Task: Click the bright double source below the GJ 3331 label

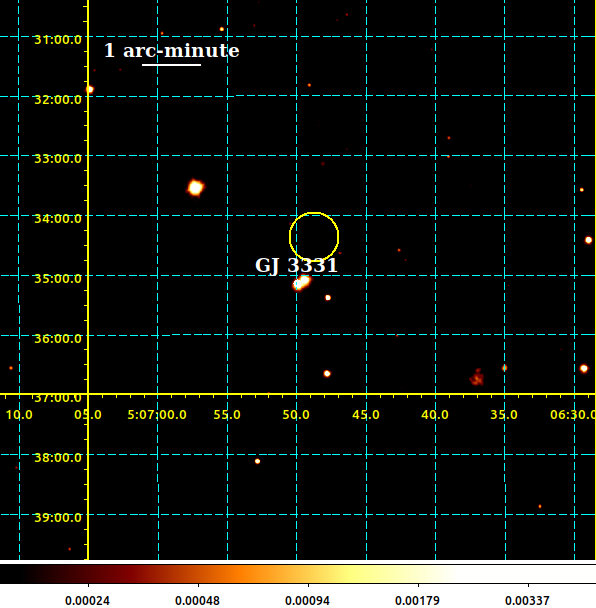Action: (x=302, y=282)
